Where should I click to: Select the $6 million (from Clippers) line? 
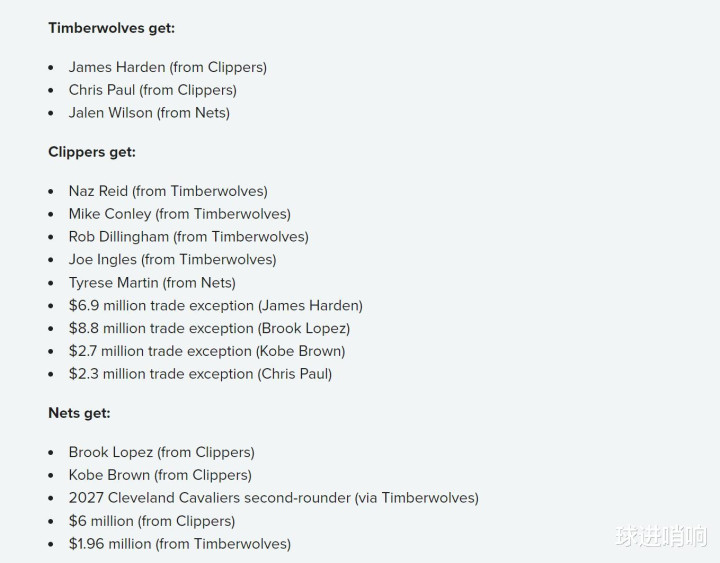point(152,521)
